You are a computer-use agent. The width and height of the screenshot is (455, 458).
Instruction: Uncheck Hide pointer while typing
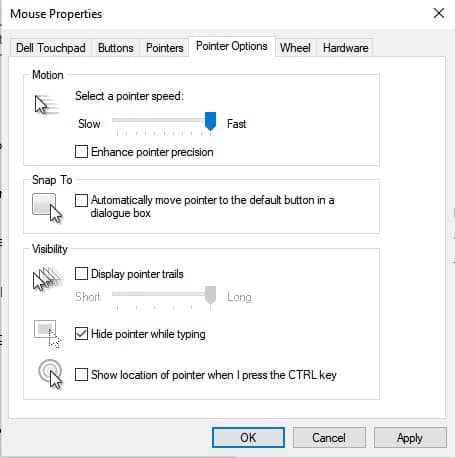[81, 334]
